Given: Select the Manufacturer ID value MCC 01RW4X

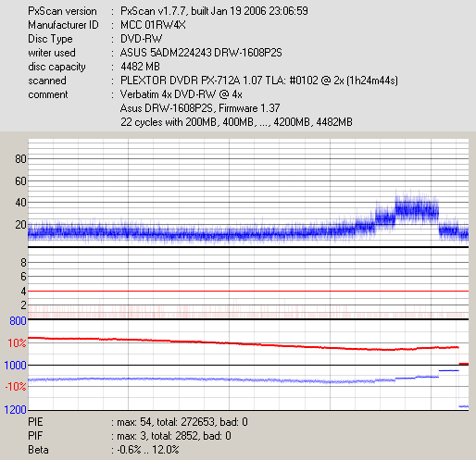Looking at the screenshot, I should [x=153, y=25].
